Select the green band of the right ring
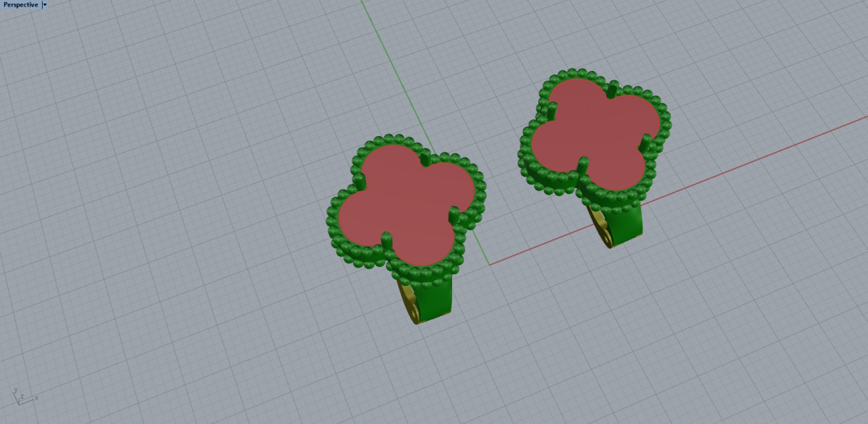This screenshot has width=868, height=424. (624, 224)
